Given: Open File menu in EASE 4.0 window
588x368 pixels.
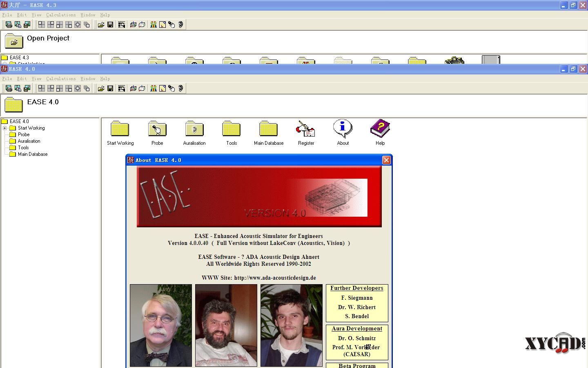Looking at the screenshot, I should pyautogui.click(x=7, y=79).
